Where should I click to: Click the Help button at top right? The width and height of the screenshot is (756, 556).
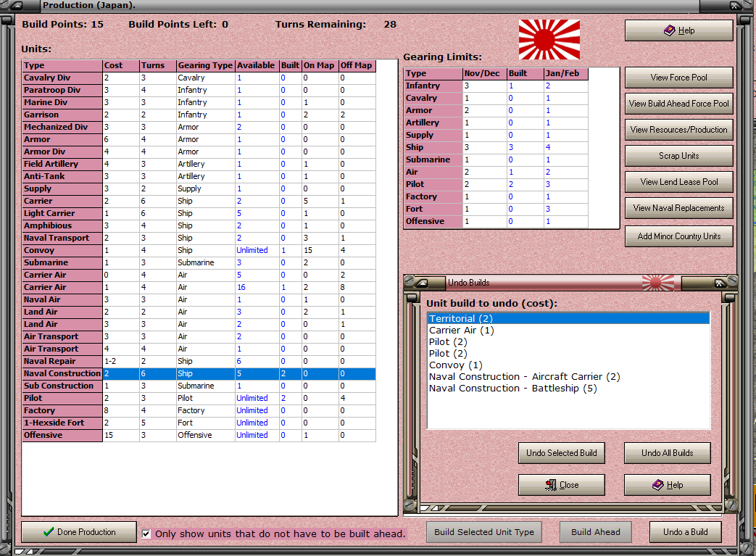pos(679,30)
